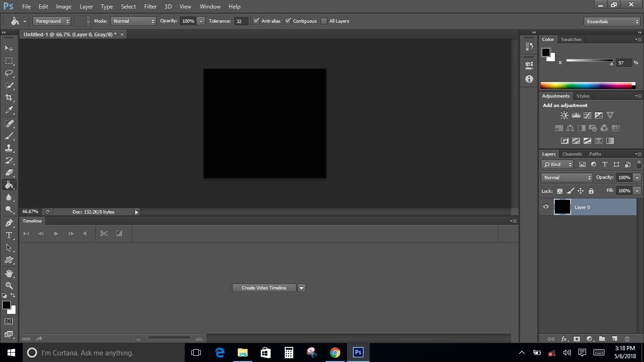Select the Horizontal Type tool
This screenshot has height=362, width=644.
point(9,235)
